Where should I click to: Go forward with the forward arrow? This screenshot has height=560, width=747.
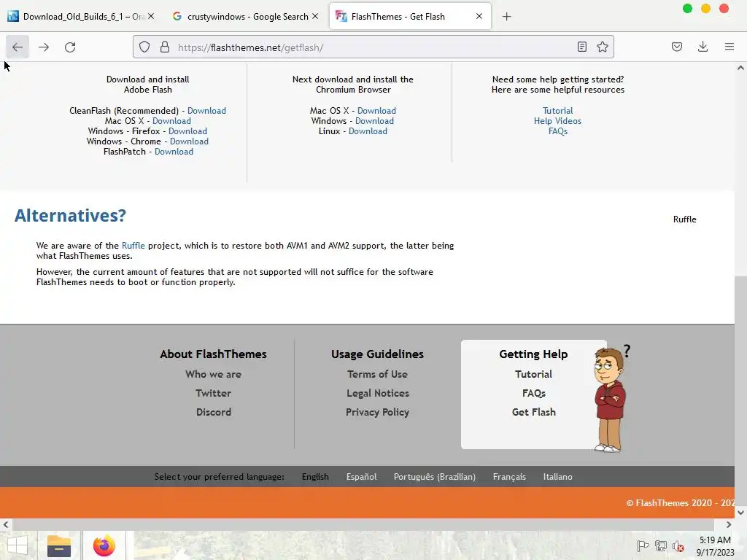(x=44, y=47)
